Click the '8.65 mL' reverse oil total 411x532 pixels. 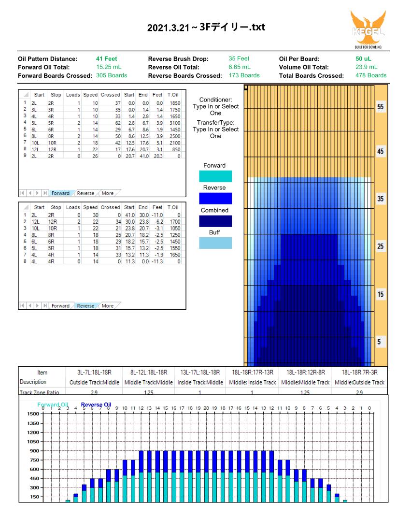tap(240, 67)
